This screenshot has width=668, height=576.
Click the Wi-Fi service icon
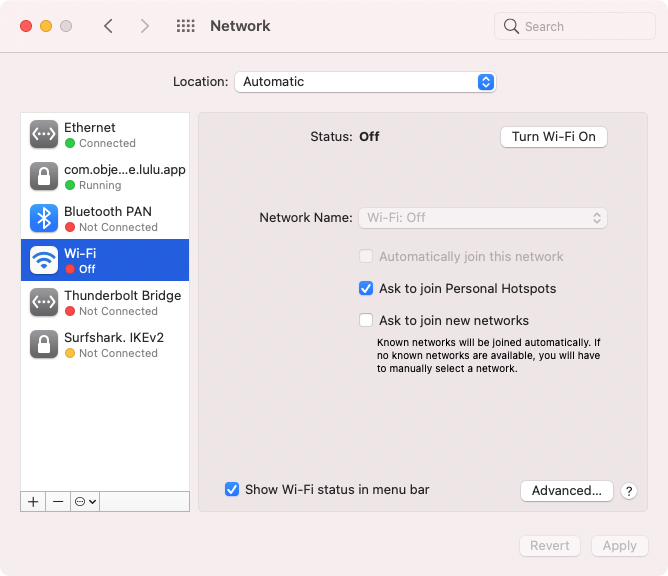(44, 260)
